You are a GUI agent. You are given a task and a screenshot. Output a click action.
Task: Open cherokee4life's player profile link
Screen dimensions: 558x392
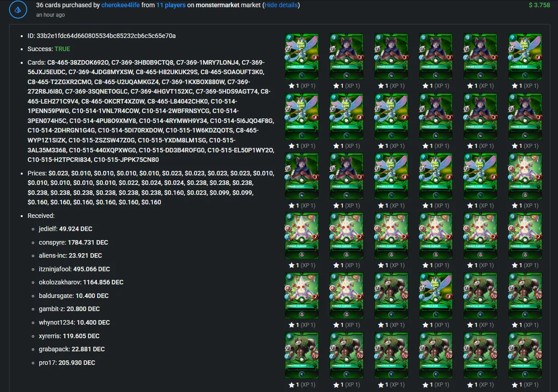click(x=120, y=5)
